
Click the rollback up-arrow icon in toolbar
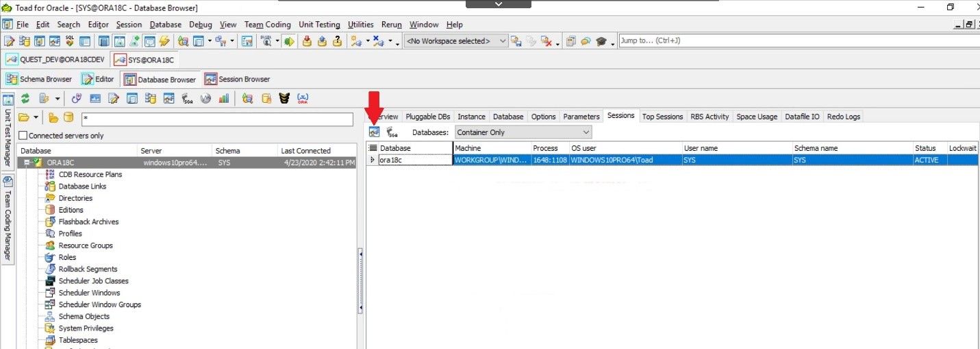[321, 41]
